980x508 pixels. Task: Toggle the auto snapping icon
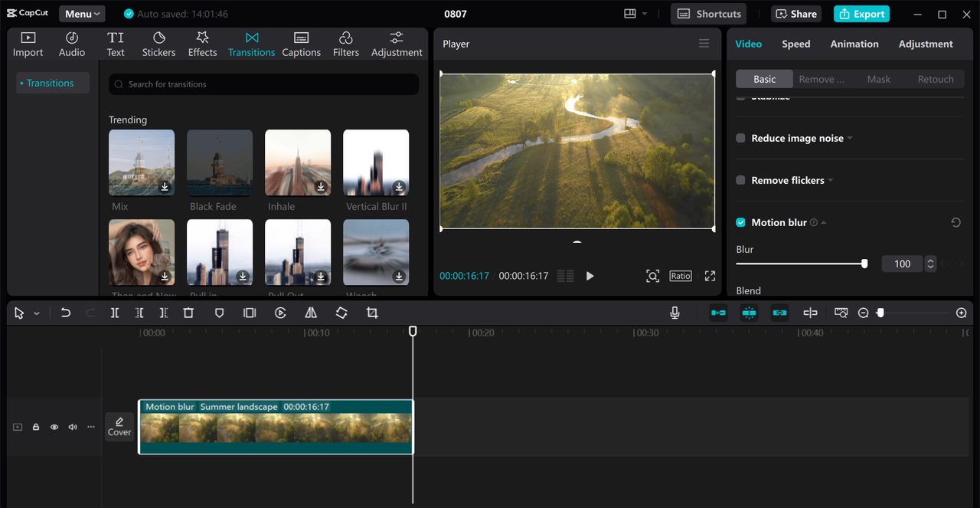(x=749, y=313)
